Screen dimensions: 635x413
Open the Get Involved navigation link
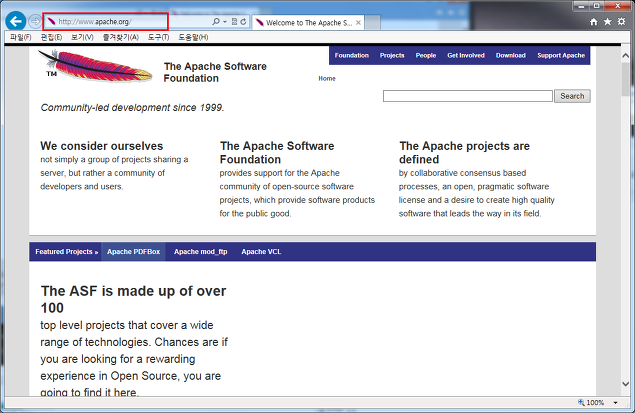point(466,55)
